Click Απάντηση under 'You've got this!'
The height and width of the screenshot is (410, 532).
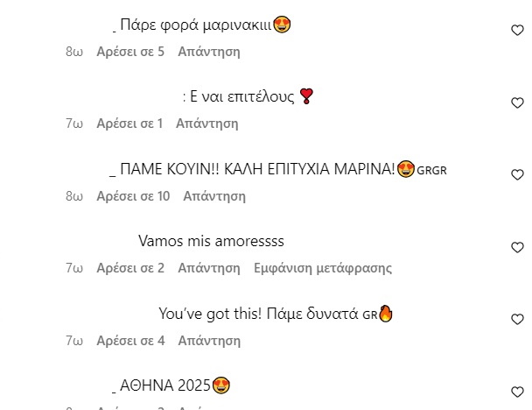click(209, 341)
